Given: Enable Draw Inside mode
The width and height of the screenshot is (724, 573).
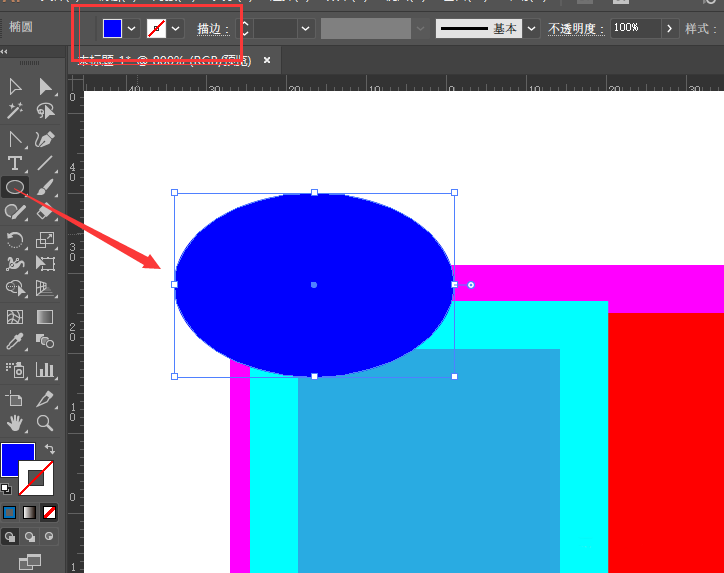Looking at the screenshot, I should (x=49, y=537).
